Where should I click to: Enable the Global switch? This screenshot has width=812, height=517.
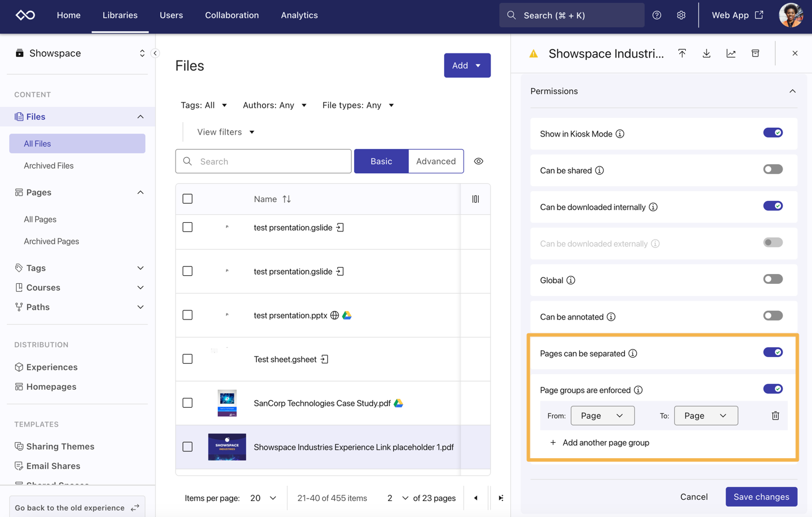pos(773,279)
